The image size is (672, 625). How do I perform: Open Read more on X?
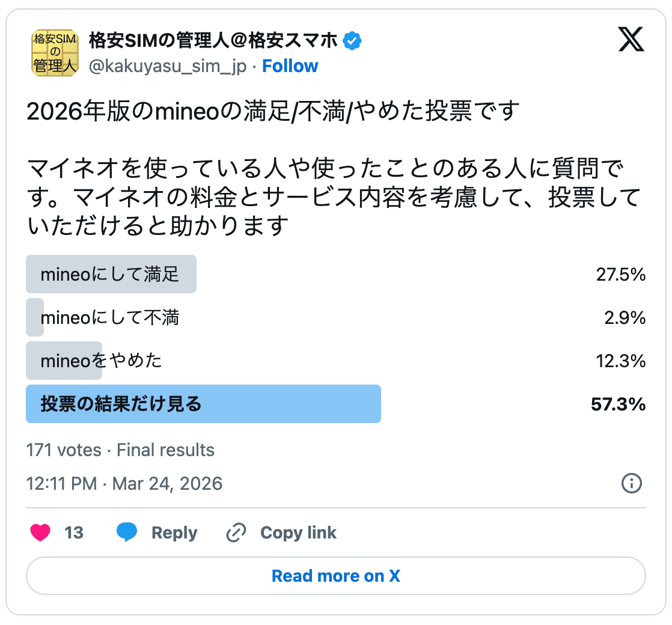(336, 575)
